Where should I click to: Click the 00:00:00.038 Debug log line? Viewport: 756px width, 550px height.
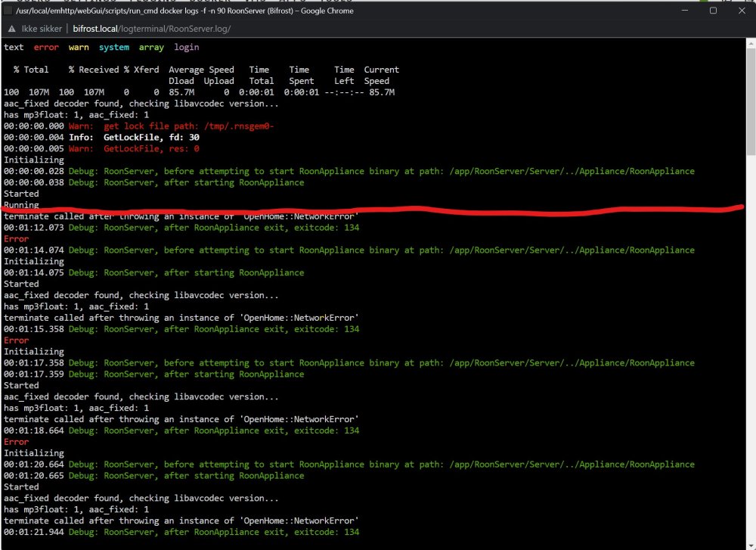[153, 182]
